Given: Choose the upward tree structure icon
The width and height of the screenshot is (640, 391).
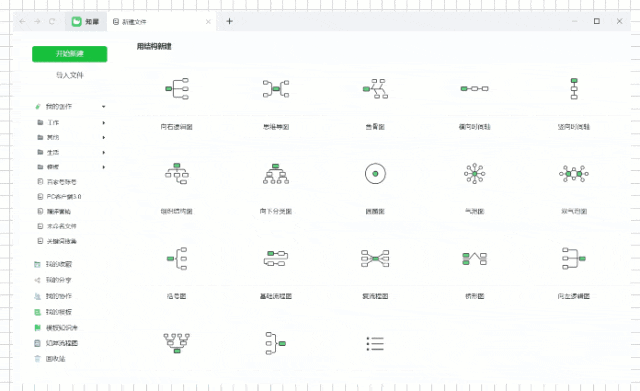Looking at the screenshot, I should pos(177,343).
